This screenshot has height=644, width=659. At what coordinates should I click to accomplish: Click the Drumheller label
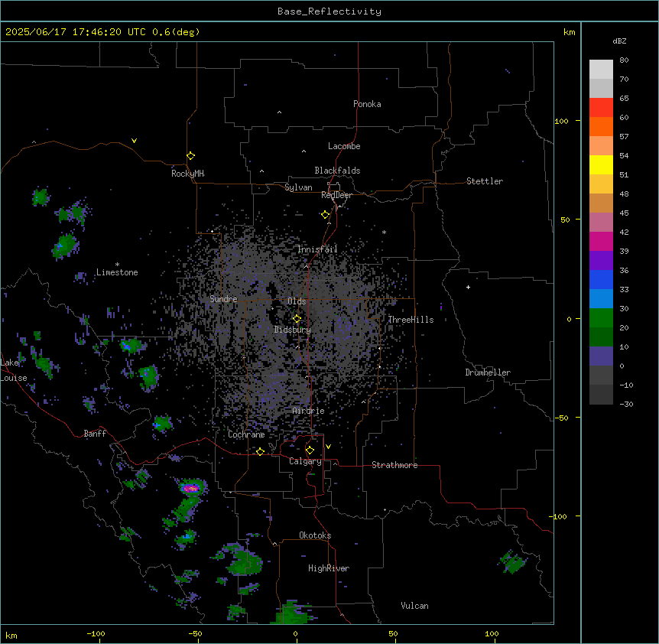(488, 372)
